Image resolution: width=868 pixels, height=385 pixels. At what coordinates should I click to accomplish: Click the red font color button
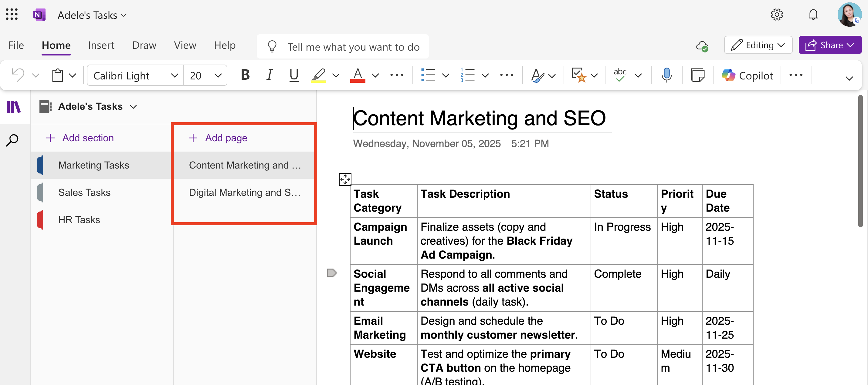click(358, 75)
